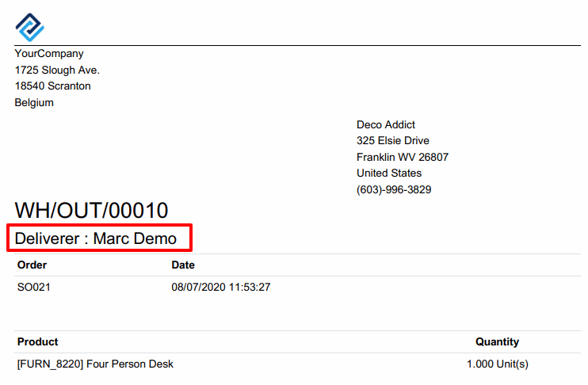Click the WH/OUT/00010 document title
This screenshot has width=588, height=385.
pyautogui.click(x=91, y=210)
